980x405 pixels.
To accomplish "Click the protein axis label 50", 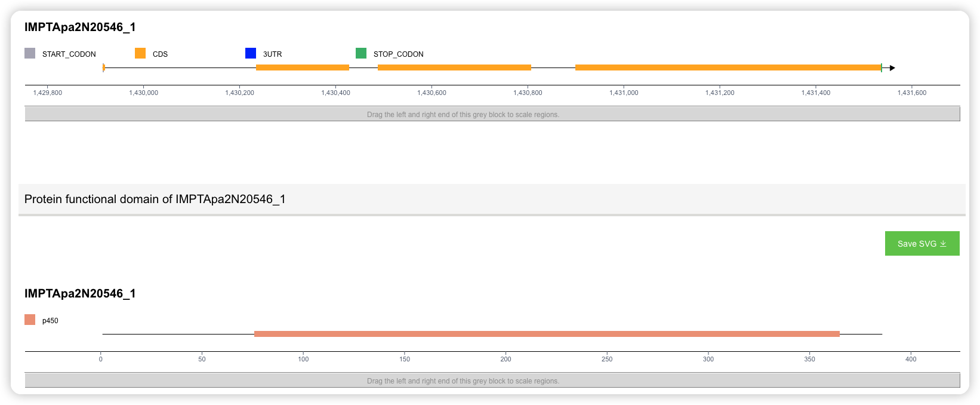I will 202,359.
